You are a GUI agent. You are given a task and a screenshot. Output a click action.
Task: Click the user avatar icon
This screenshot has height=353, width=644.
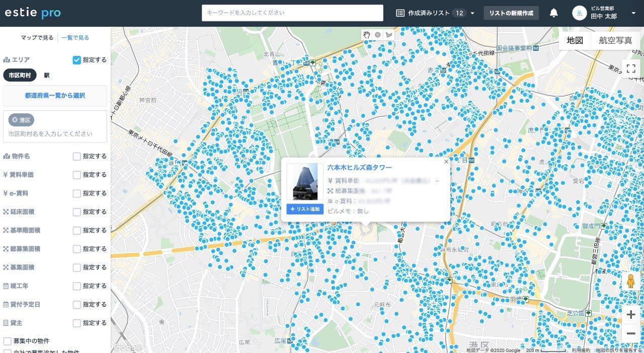click(x=580, y=13)
